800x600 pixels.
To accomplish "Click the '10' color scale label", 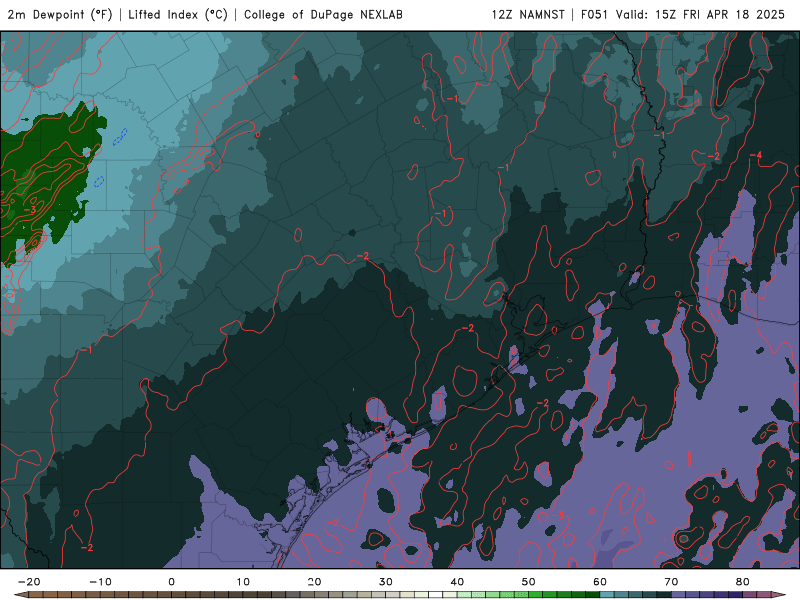I will pyautogui.click(x=243, y=582).
